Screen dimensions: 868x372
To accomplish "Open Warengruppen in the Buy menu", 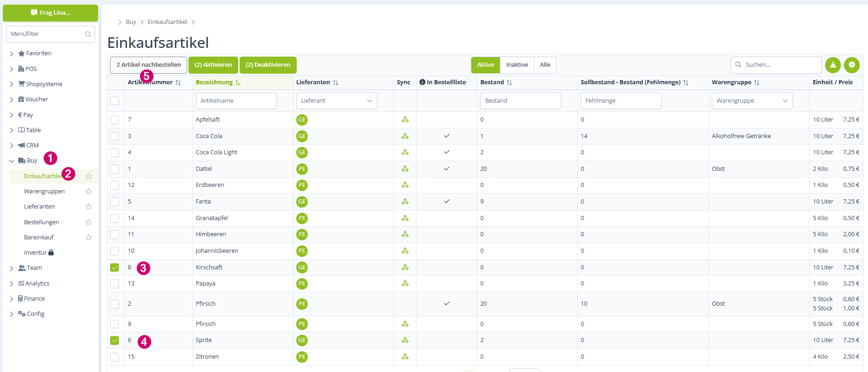I will (44, 191).
